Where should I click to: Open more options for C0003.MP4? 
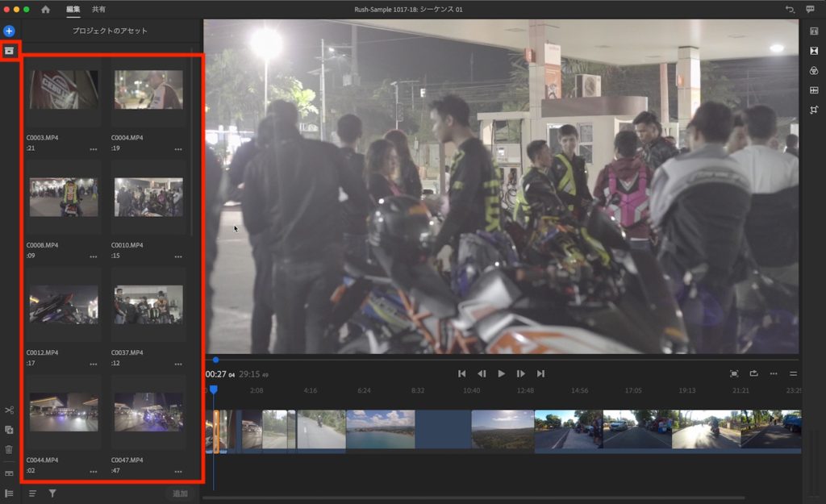[x=94, y=149]
